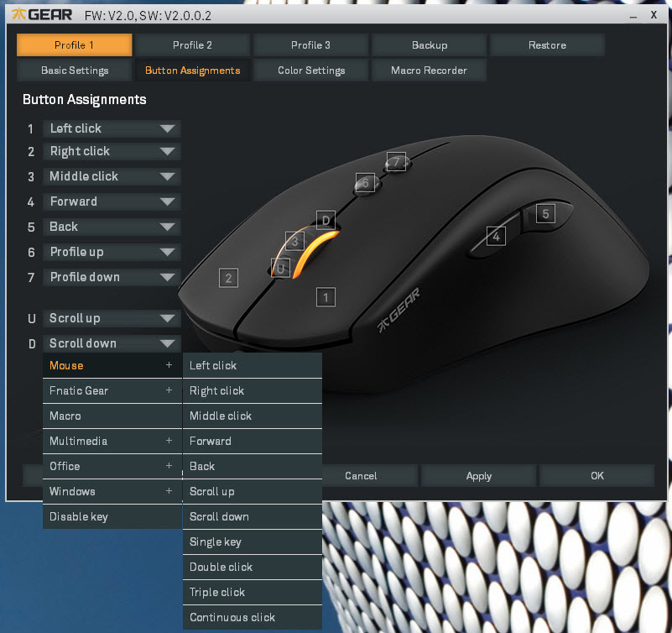Switch to Profile 3 tab
Image resolution: width=672 pixels, height=633 pixels.
pyautogui.click(x=310, y=45)
